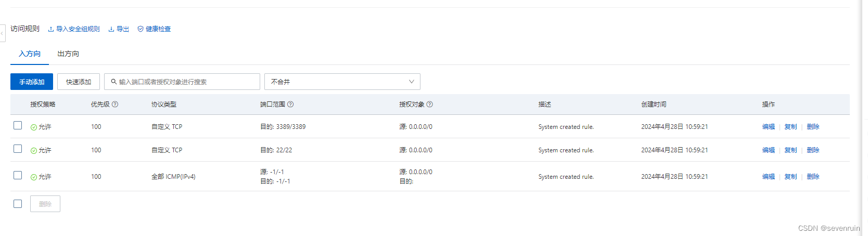Click the 健康检查 shield icon
This screenshot has height=236, width=868.
141,29
